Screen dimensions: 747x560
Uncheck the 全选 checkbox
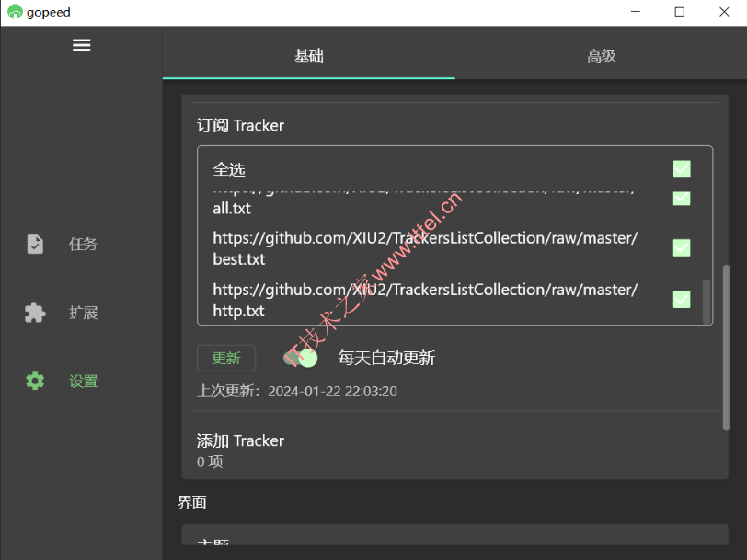682,169
